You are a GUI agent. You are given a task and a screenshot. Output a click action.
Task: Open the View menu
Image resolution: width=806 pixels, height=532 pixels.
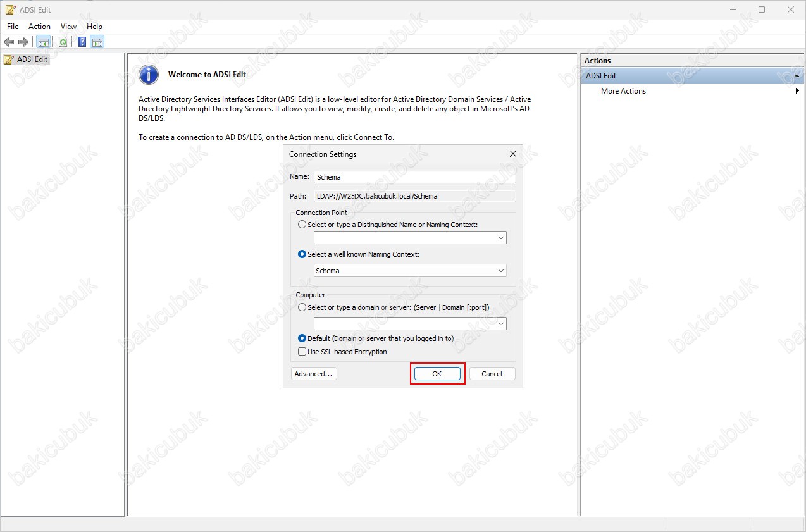(68, 27)
